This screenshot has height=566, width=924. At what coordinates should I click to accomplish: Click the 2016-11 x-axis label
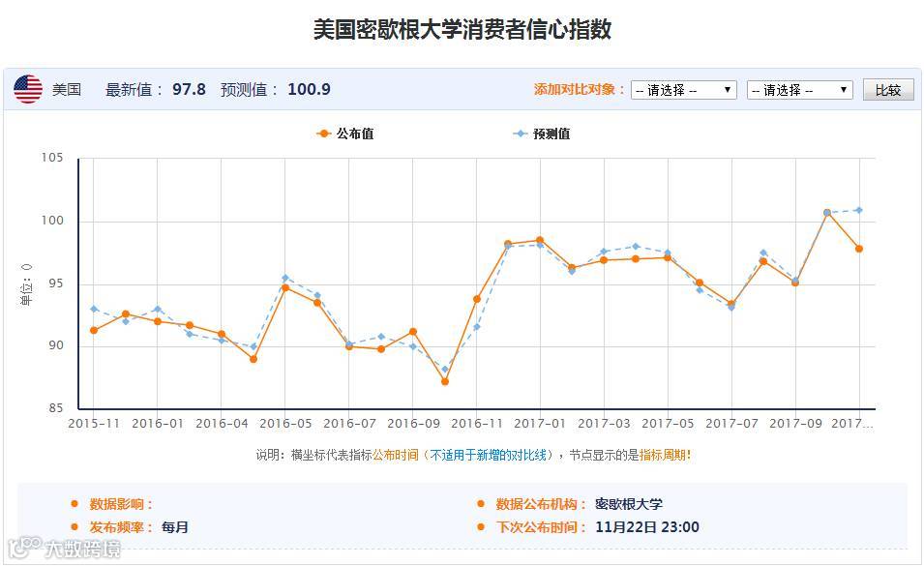477,424
